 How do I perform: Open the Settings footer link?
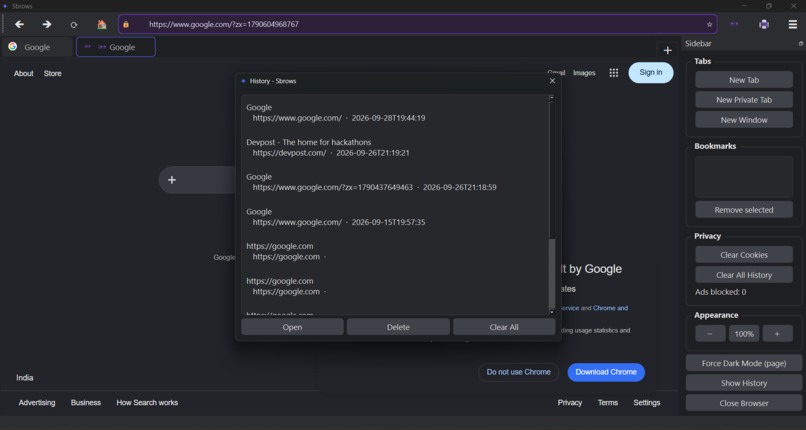(647, 403)
